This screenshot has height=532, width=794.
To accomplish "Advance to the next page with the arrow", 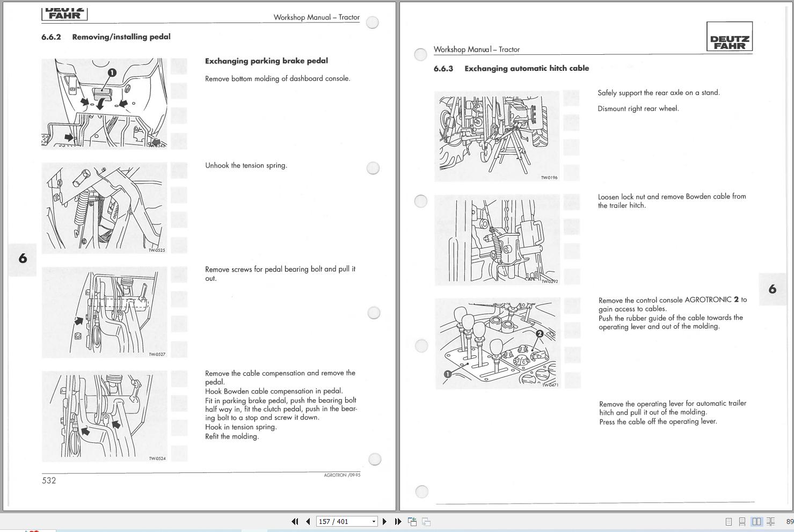I will 384,521.
